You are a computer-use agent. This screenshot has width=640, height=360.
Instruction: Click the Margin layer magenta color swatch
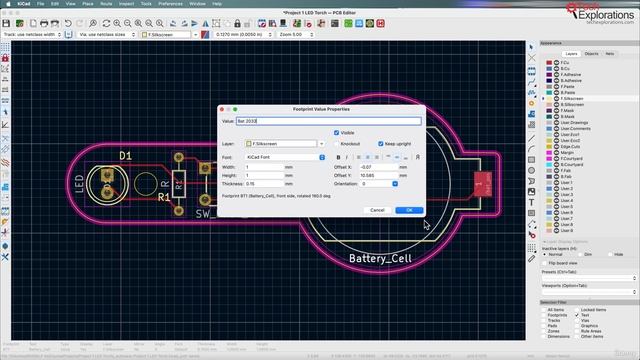coord(549,153)
